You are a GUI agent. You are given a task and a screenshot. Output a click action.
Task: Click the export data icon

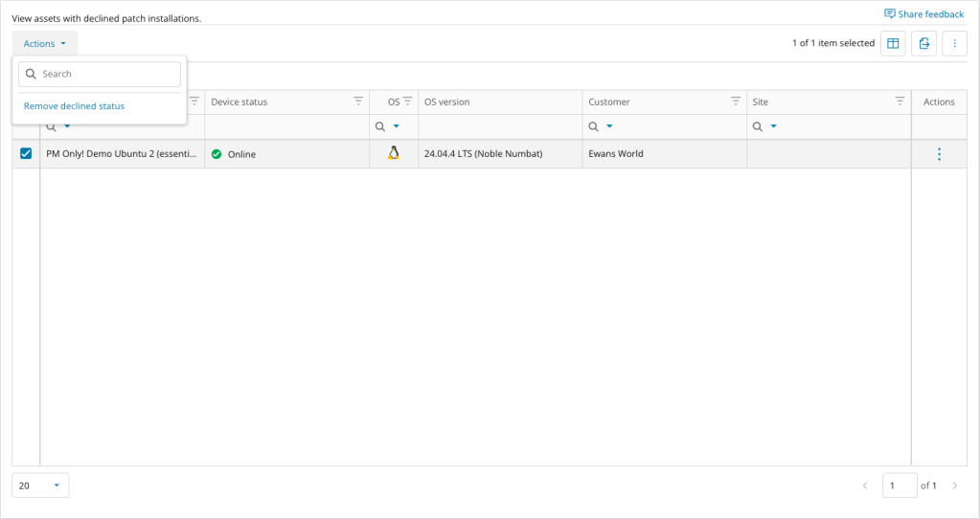point(923,43)
